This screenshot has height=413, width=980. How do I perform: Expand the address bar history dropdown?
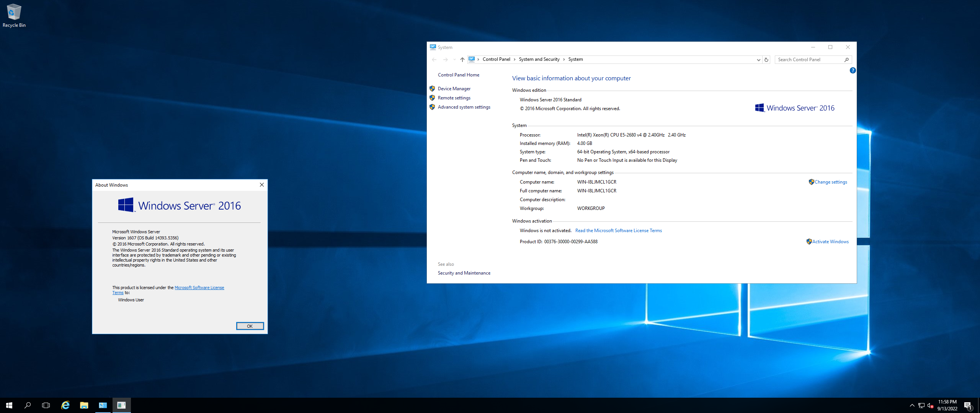758,60
